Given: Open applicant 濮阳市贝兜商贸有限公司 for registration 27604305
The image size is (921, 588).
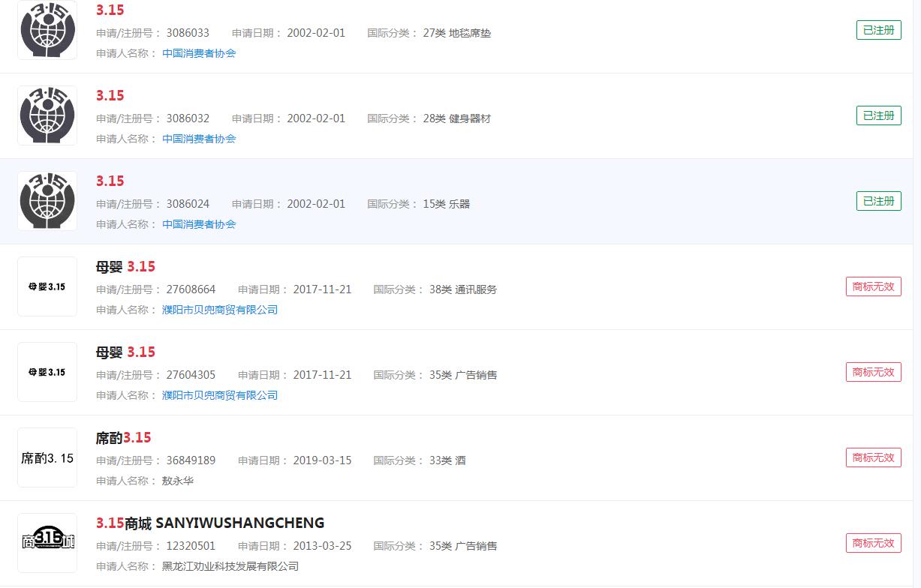Looking at the screenshot, I should point(220,395).
